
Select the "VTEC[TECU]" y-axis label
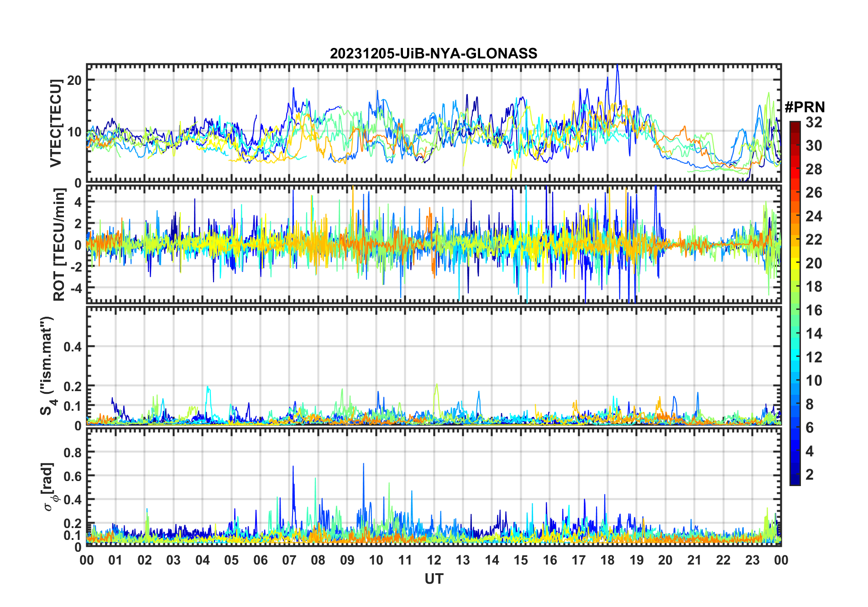tap(56, 123)
